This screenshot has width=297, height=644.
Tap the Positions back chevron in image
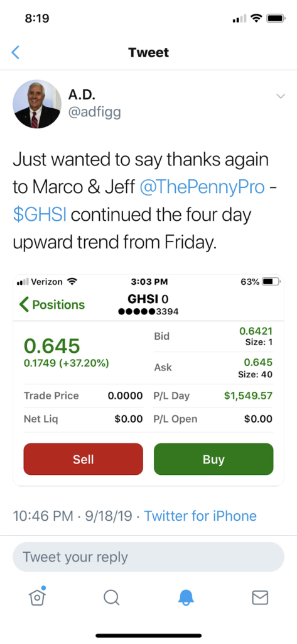tap(51, 305)
